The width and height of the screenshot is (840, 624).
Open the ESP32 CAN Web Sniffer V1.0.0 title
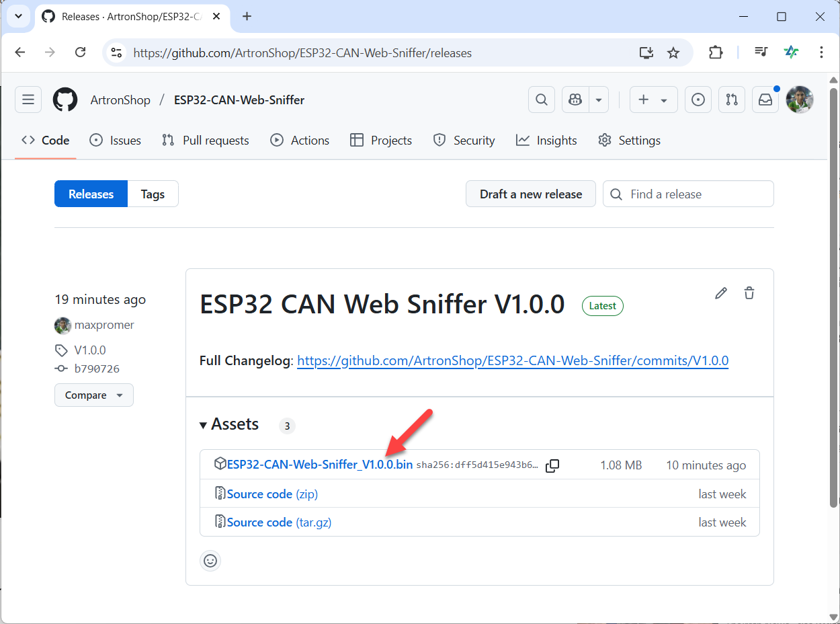382,305
